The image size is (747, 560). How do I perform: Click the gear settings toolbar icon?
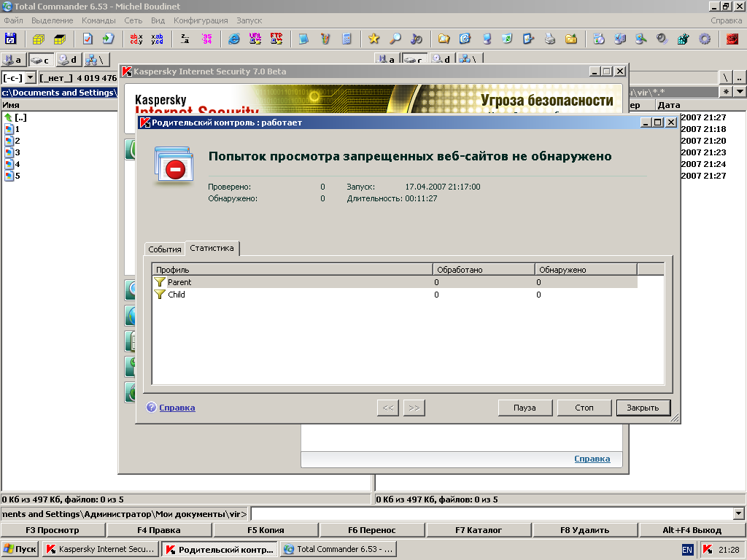(705, 39)
